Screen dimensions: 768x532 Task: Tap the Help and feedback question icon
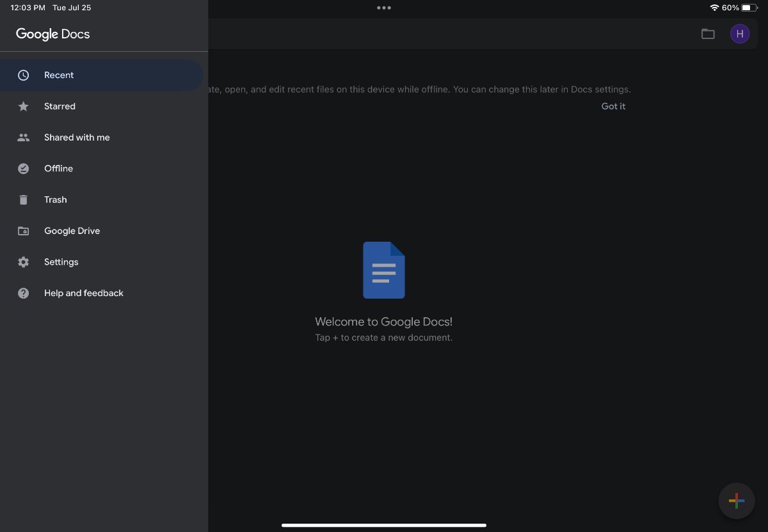(23, 293)
